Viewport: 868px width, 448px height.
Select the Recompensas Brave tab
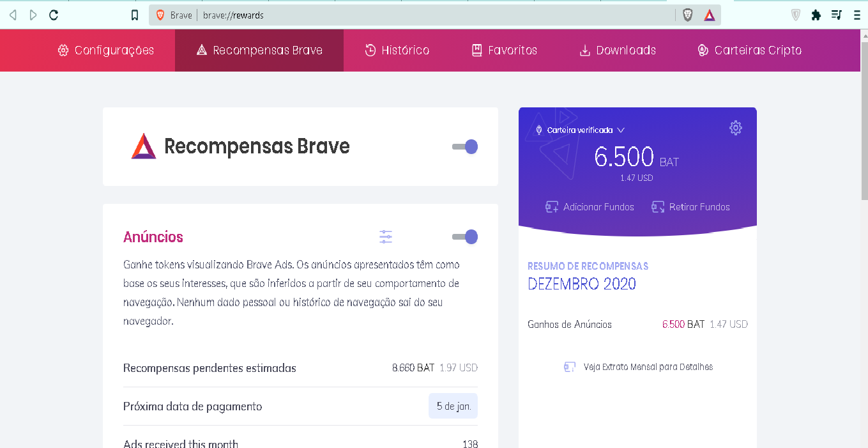[259, 50]
